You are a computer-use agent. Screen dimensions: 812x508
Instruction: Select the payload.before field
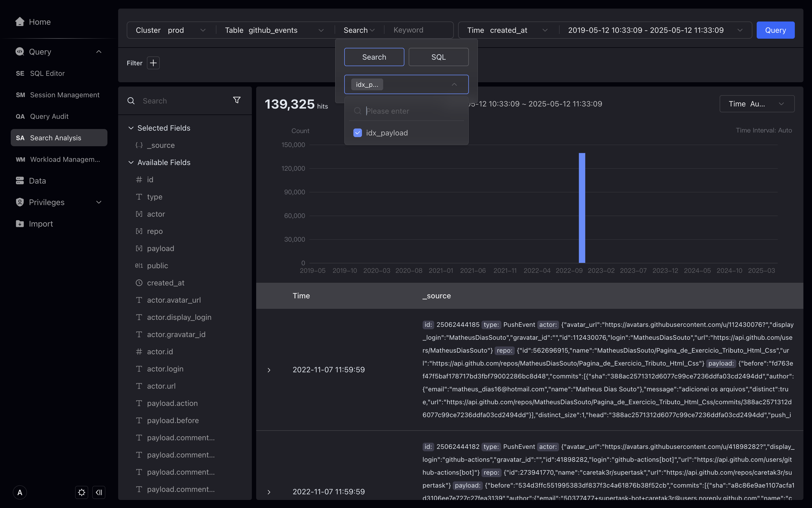[173, 421]
